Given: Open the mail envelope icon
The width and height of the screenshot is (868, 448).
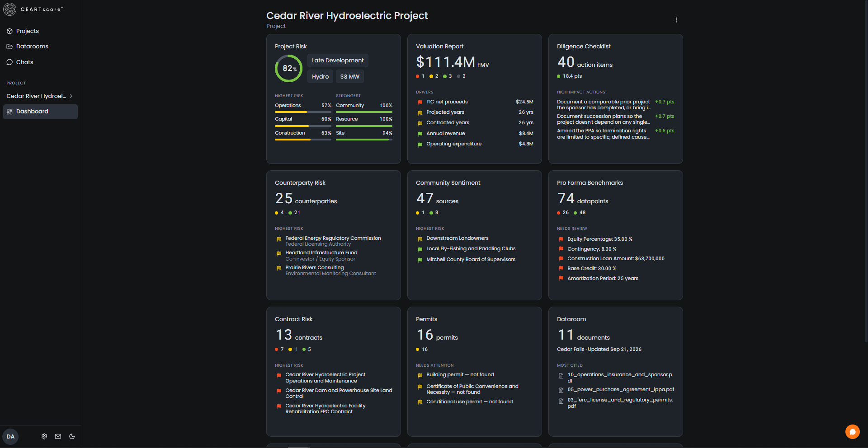Looking at the screenshot, I should (58, 436).
